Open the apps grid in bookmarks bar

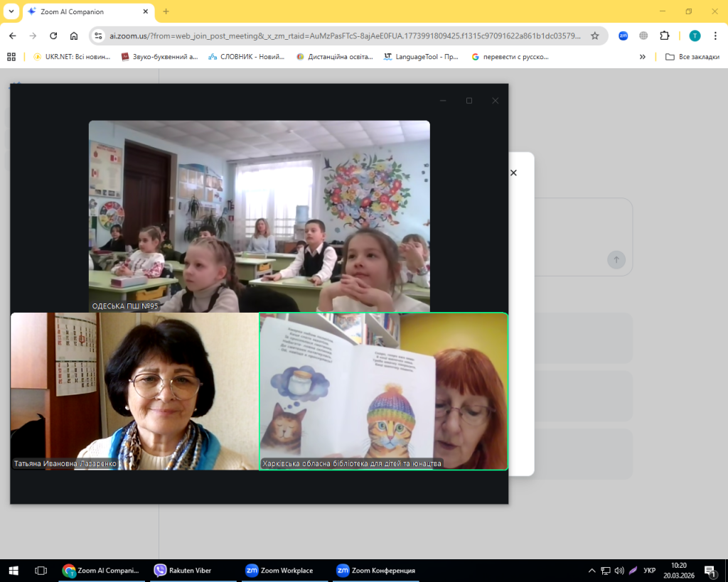[x=11, y=57]
